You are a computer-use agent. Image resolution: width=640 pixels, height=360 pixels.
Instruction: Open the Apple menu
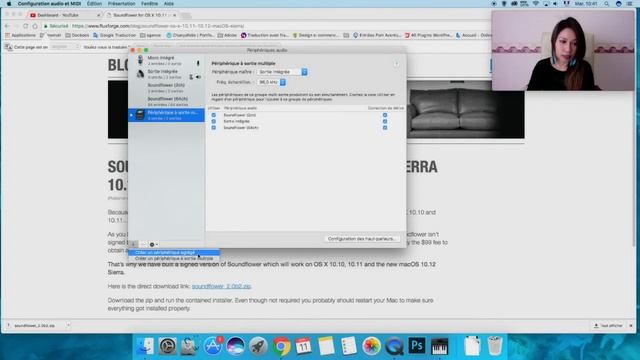pos(9,4)
